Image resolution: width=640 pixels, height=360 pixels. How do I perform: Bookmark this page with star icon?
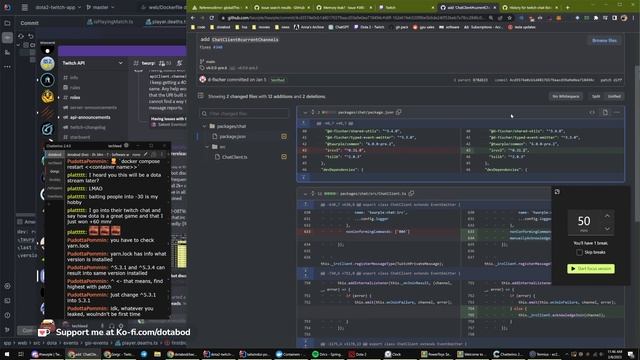point(509,18)
